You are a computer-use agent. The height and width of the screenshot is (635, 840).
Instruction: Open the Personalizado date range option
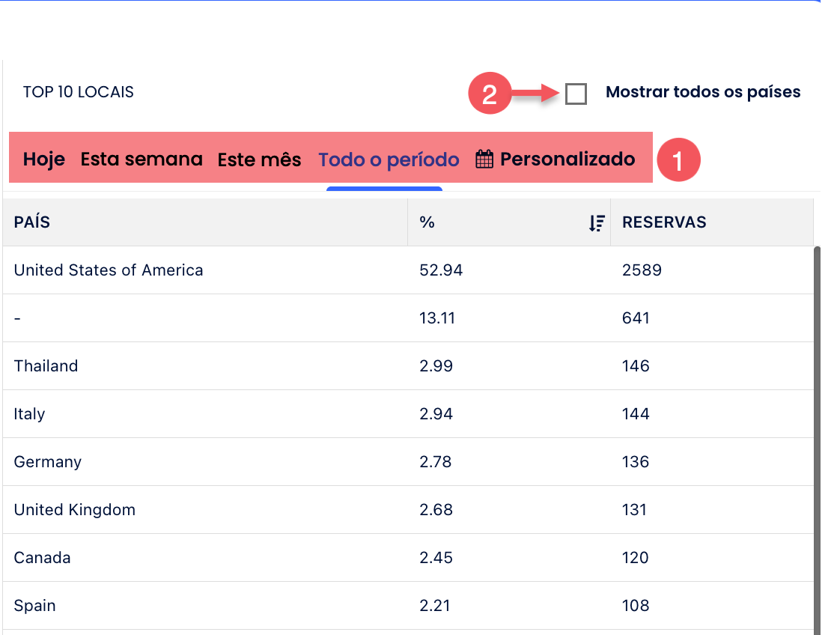tap(567, 159)
